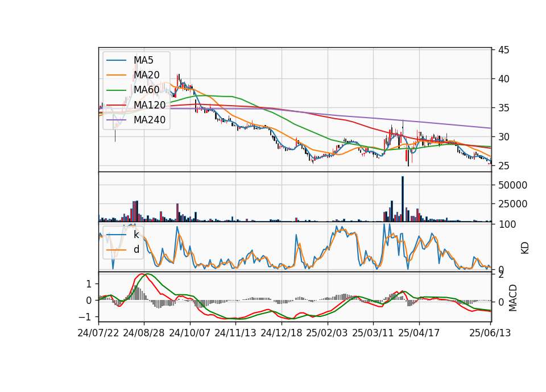Click the price axis value 35
This screenshot has height=392, width=546.
click(x=503, y=108)
